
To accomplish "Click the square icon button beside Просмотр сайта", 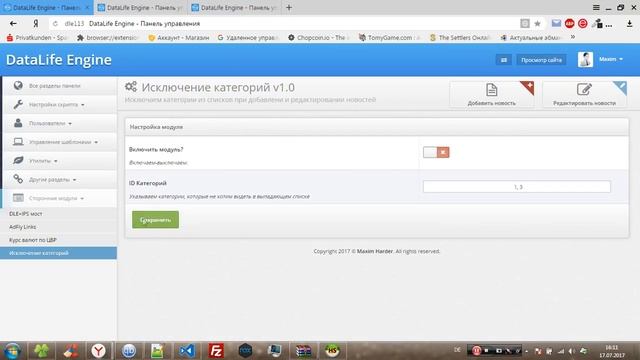I will click(504, 60).
